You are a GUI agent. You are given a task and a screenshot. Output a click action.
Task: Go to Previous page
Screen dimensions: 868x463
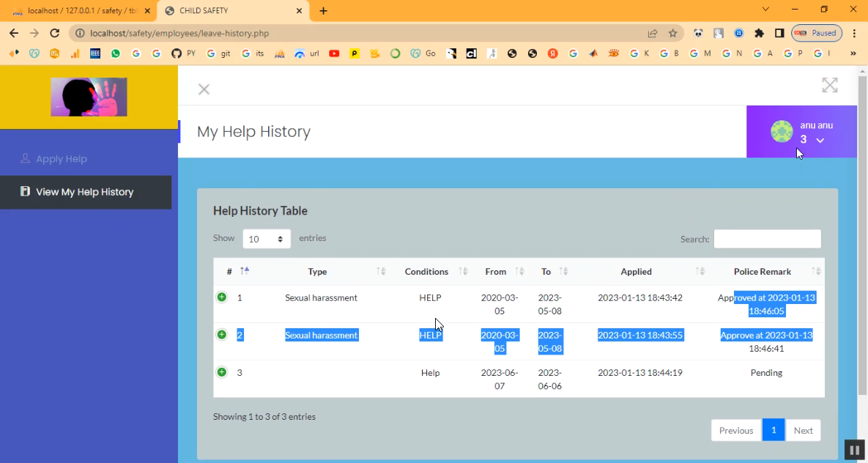[735, 430]
